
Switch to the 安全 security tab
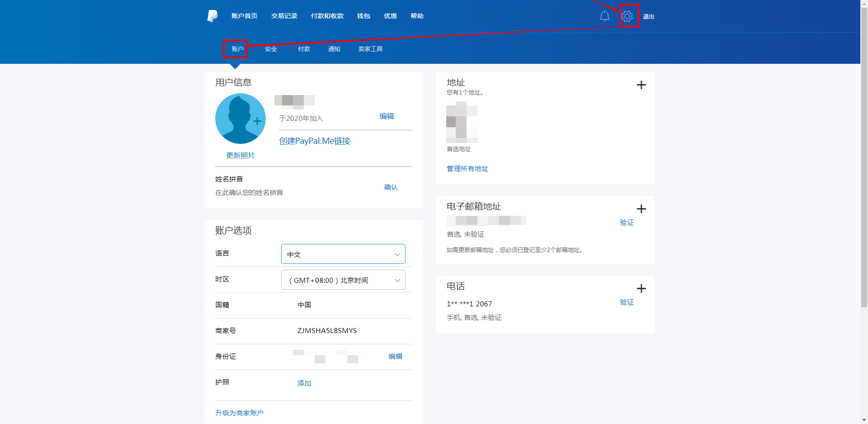pos(271,49)
